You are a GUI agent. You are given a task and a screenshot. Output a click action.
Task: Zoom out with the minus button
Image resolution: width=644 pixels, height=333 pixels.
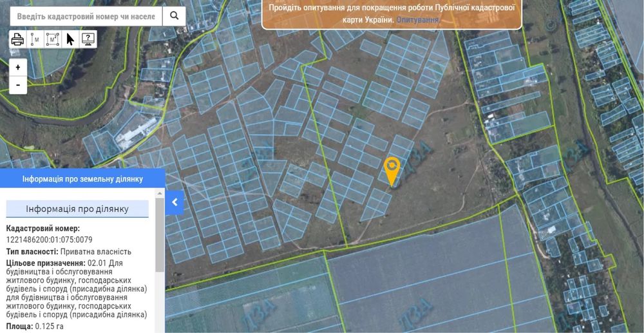[x=18, y=85]
